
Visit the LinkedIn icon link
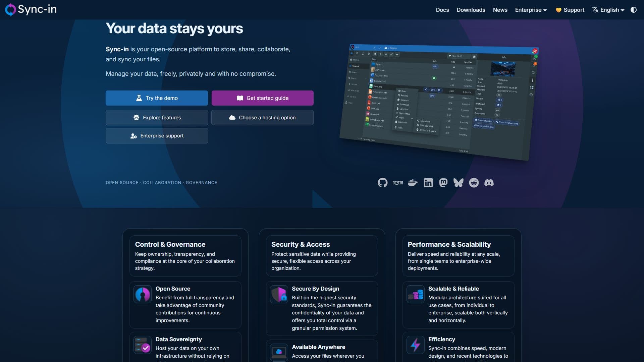point(428,183)
